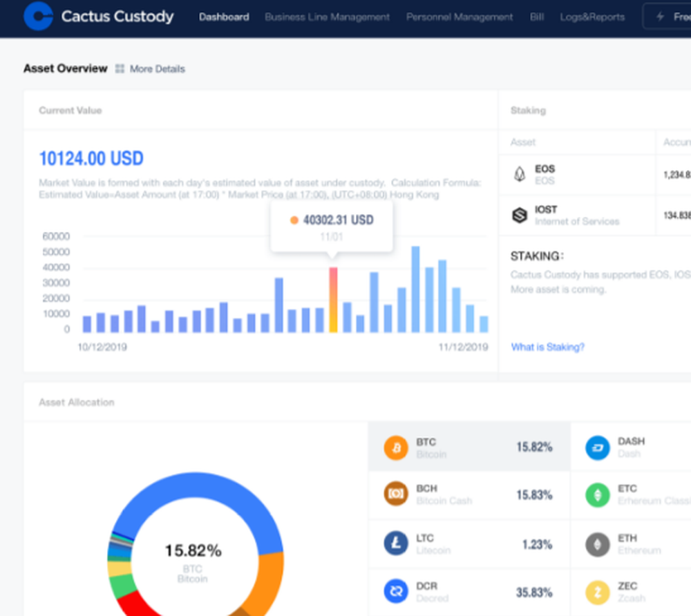Go to Personnel Management

tap(460, 17)
